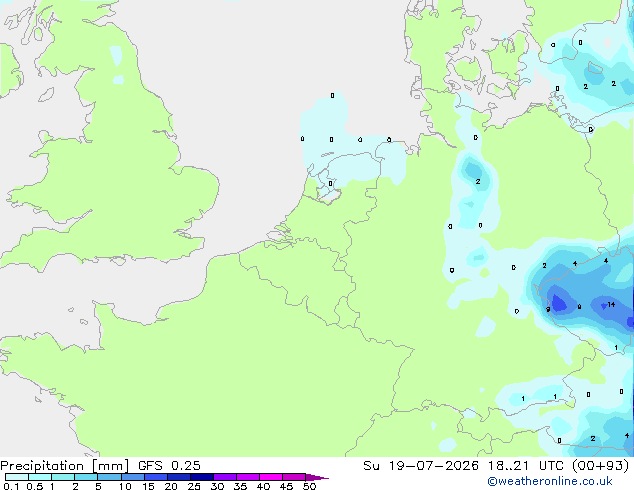Screen dimensions: 634x490
Task: Click the '14' precipitation value on map
Action: tap(611, 304)
